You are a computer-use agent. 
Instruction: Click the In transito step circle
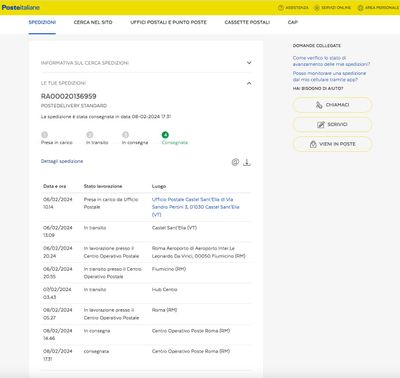coord(90,135)
